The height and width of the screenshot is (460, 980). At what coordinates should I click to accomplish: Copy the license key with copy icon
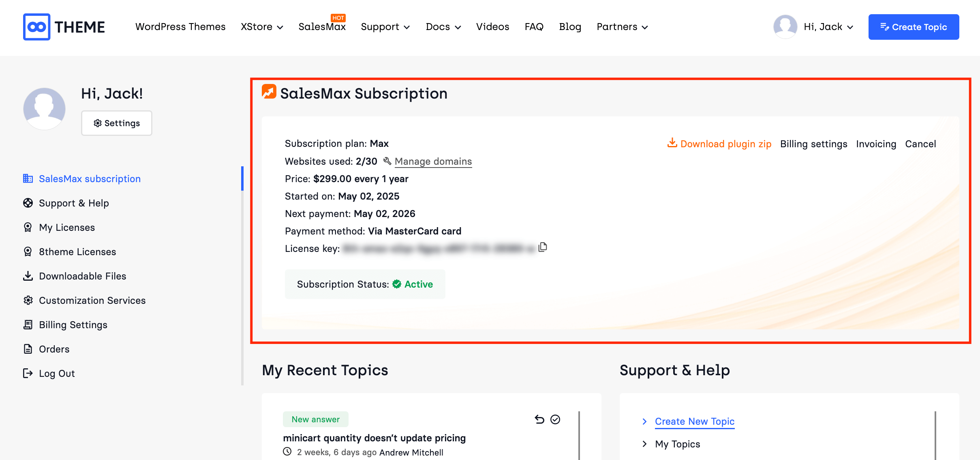coord(543,247)
